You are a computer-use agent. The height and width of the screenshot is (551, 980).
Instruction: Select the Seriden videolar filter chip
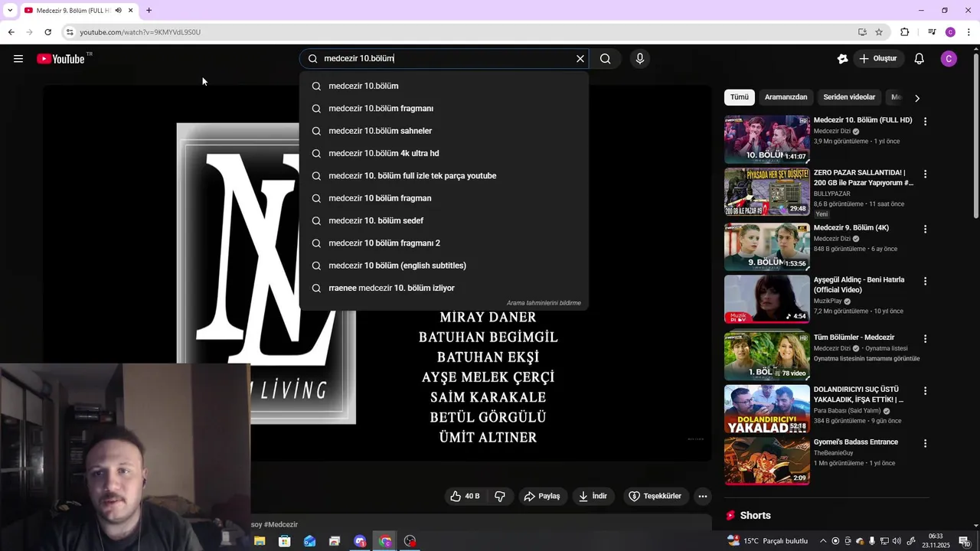(x=849, y=97)
